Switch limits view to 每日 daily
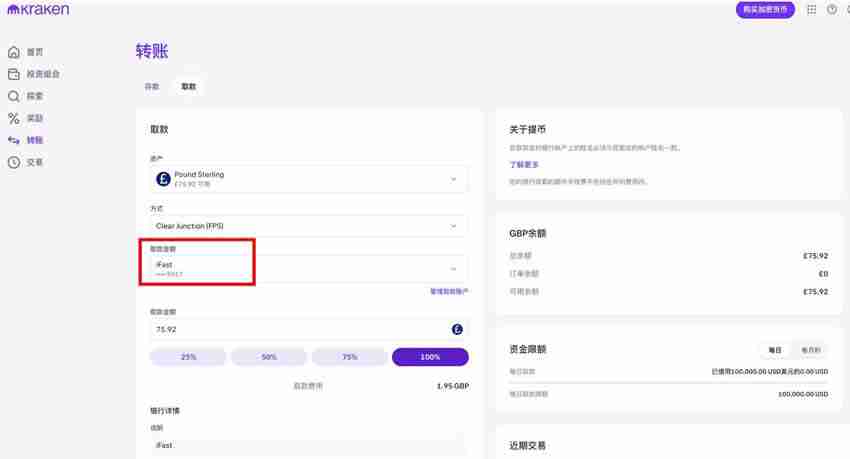850x459 pixels. coord(774,350)
